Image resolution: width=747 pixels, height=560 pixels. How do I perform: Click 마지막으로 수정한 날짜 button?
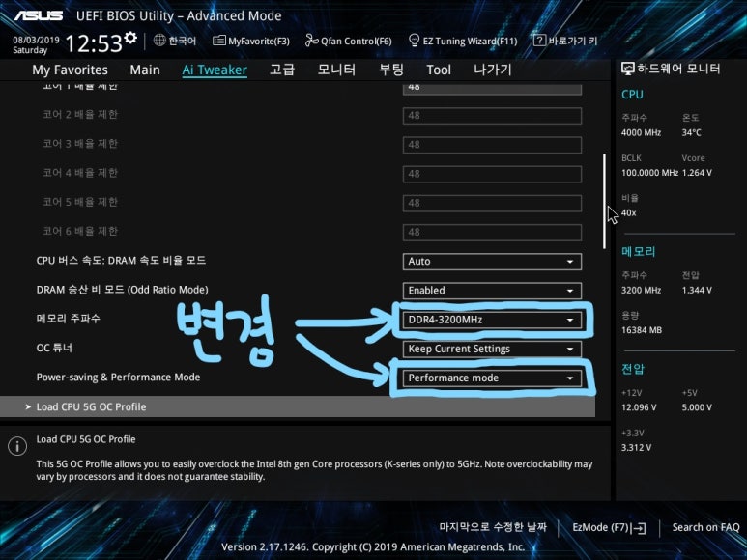(x=493, y=527)
